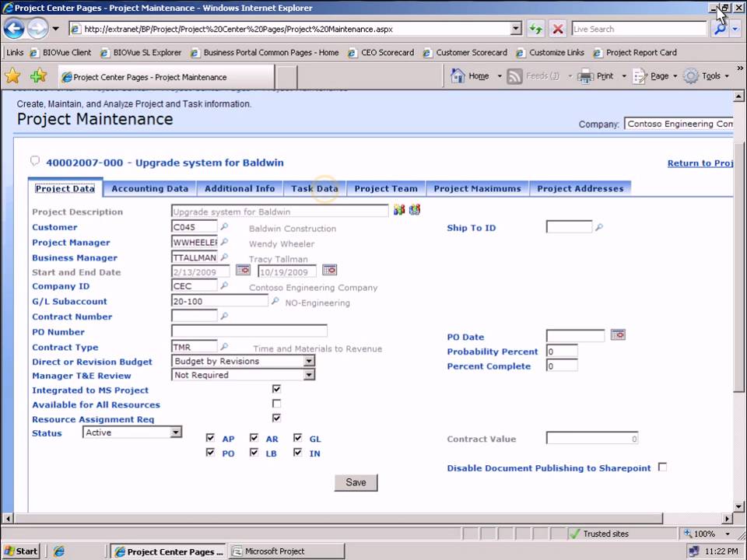Open Business Manager lookup magnifier

pos(224,257)
